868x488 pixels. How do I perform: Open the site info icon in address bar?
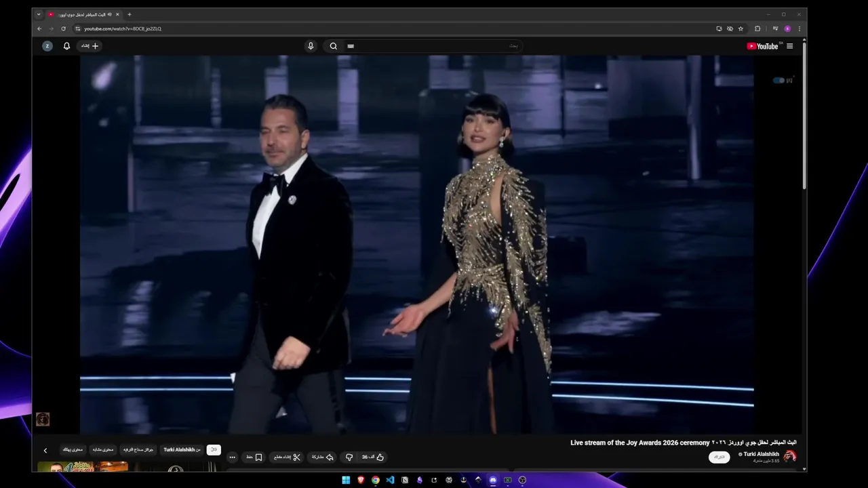pos(77,28)
